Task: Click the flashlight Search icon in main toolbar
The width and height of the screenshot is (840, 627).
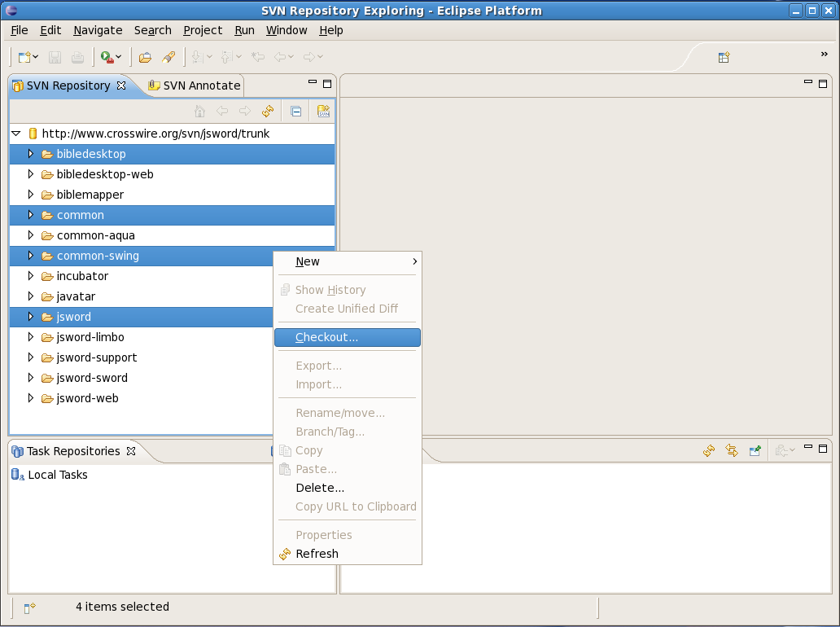Action: point(168,57)
